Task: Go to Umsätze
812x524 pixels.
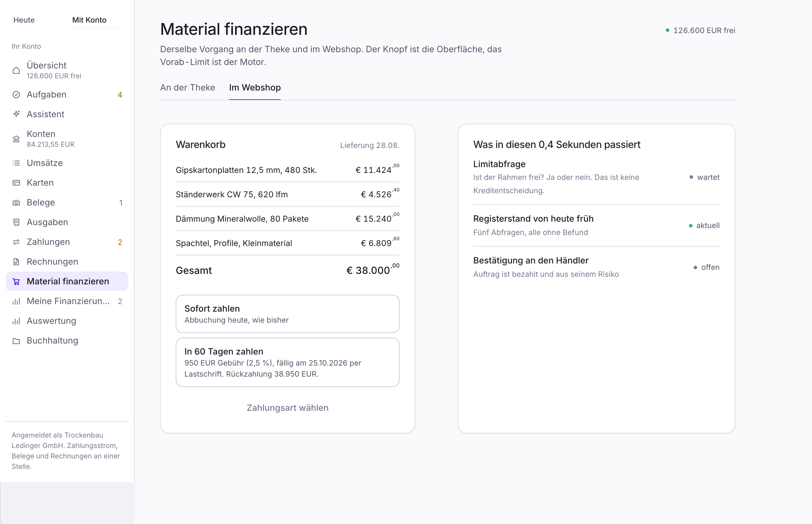Action: 67,163
